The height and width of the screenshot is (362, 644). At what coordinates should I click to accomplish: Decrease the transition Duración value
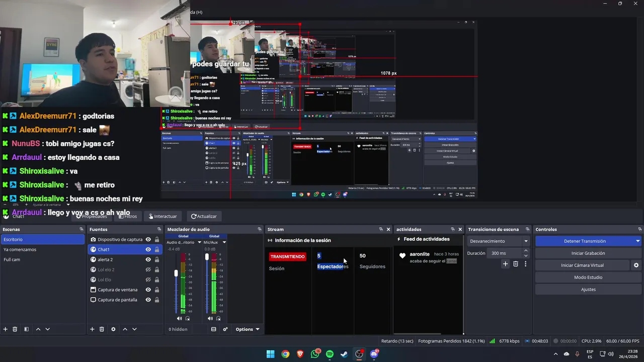pyautogui.click(x=526, y=255)
